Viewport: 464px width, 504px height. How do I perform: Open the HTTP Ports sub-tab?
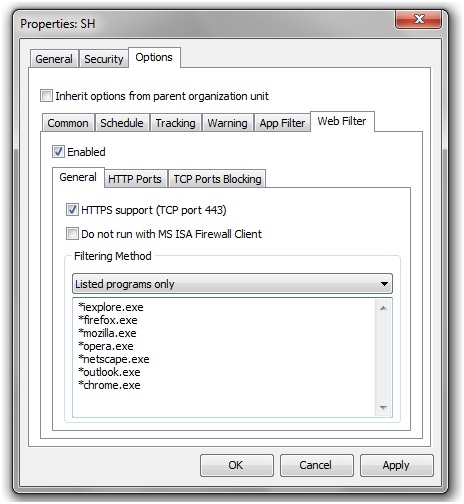click(x=135, y=179)
